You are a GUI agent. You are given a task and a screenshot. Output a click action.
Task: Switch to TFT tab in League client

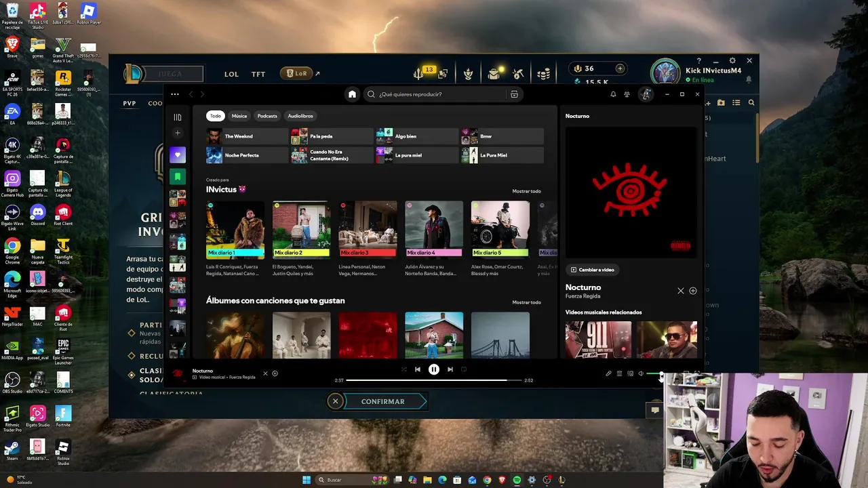click(x=258, y=74)
